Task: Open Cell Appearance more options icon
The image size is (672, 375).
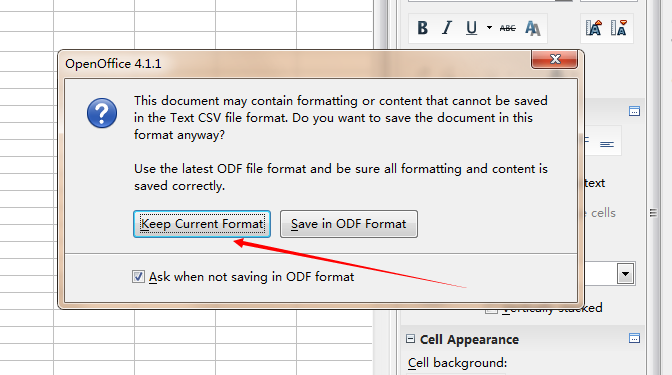Action: coord(634,338)
